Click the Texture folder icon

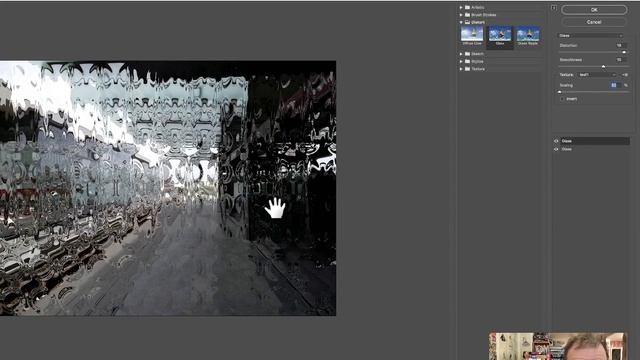click(x=467, y=69)
